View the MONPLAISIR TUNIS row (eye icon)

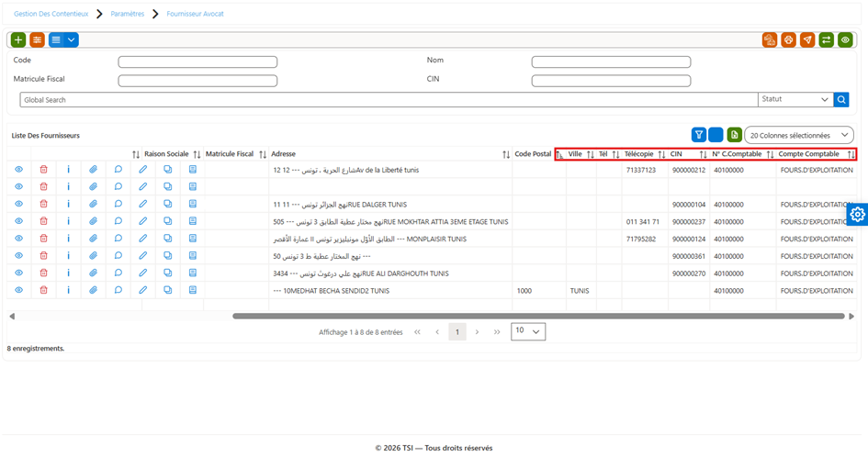click(x=18, y=239)
